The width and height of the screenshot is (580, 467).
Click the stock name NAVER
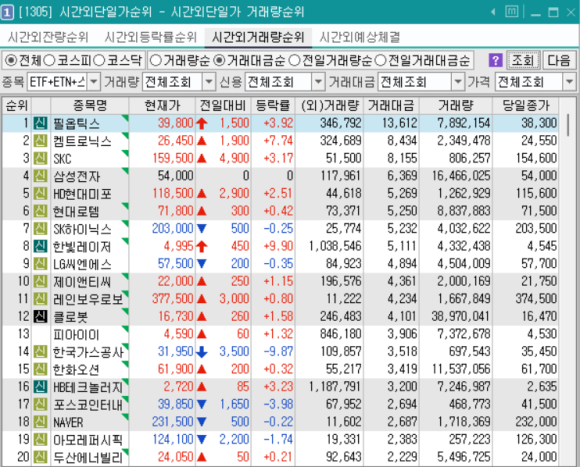pyautogui.click(x=68, y=422)
